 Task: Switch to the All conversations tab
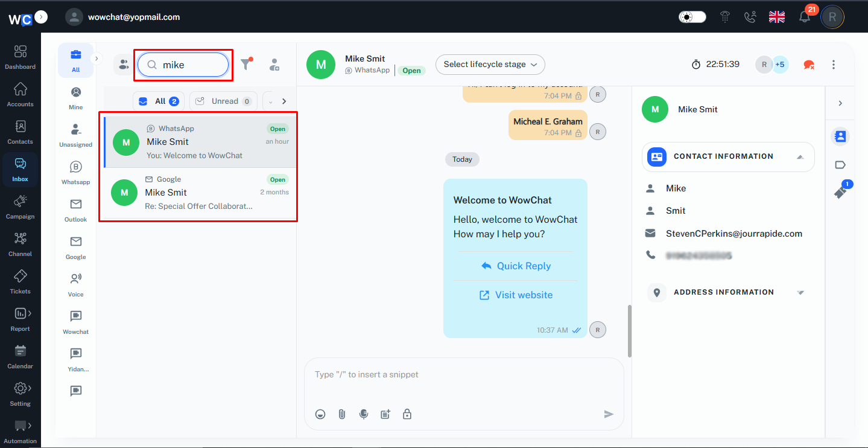click(x=159, y=101)
